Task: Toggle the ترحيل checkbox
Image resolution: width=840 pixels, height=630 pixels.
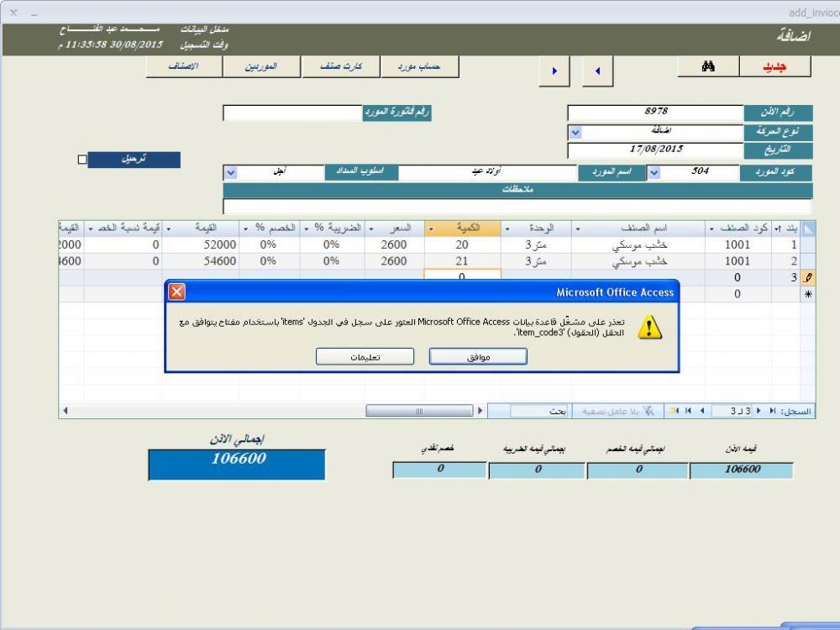Action: [x=82, y=160]
